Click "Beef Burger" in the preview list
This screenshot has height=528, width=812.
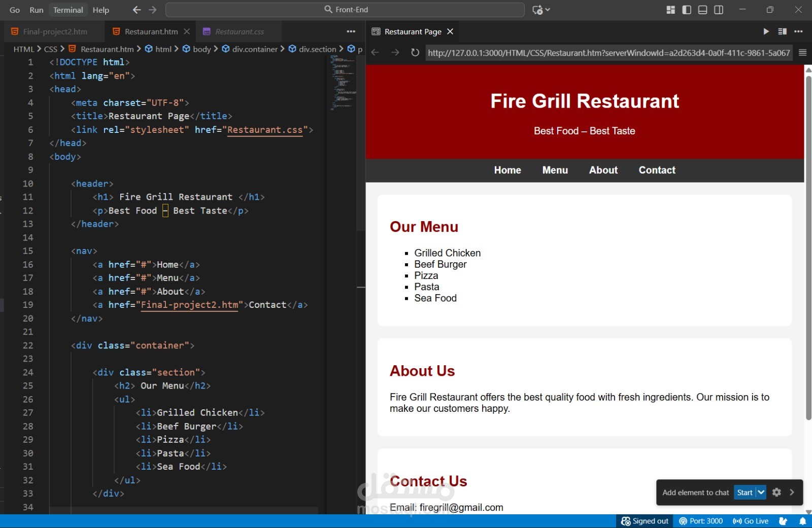click(440, 264)
